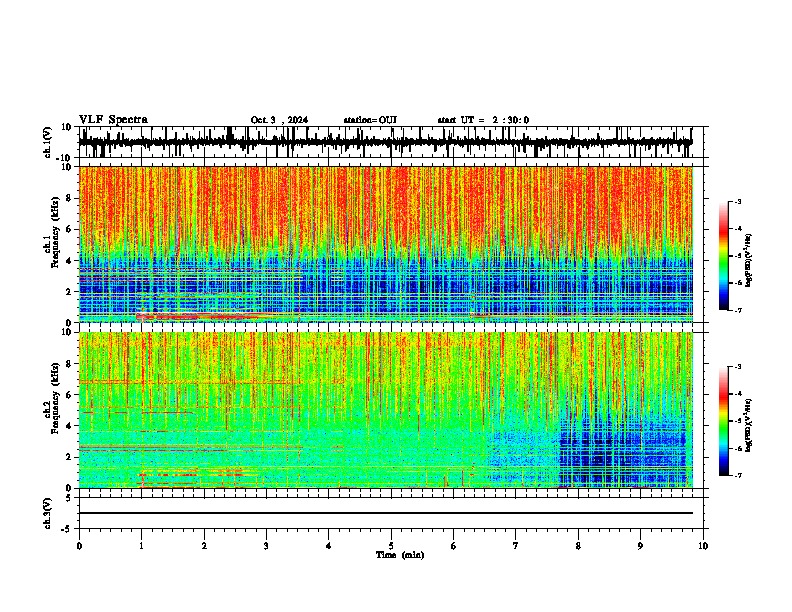Click the time axis tick label "4"
Screen dimensions: 792x612
[x=329, y=546]
